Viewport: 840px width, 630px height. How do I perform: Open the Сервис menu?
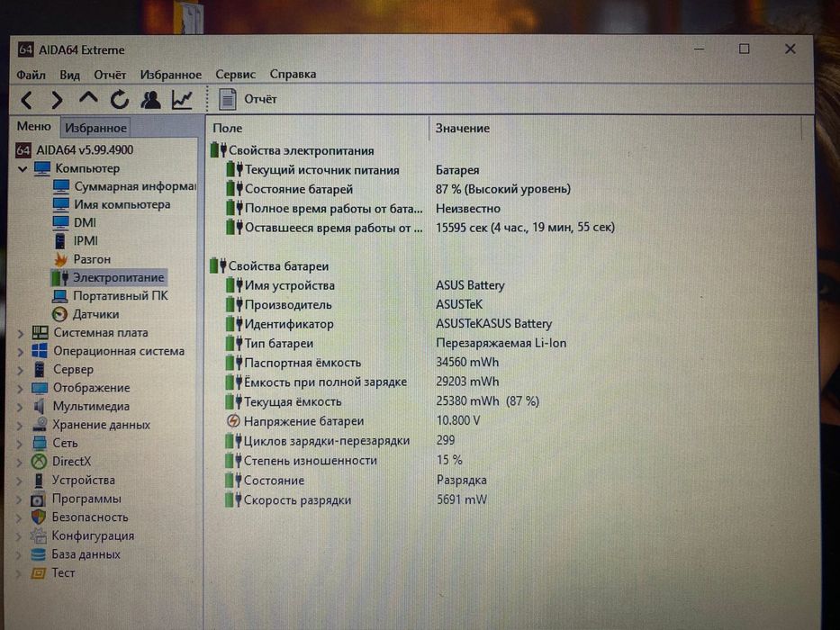(x=235, y=74)
